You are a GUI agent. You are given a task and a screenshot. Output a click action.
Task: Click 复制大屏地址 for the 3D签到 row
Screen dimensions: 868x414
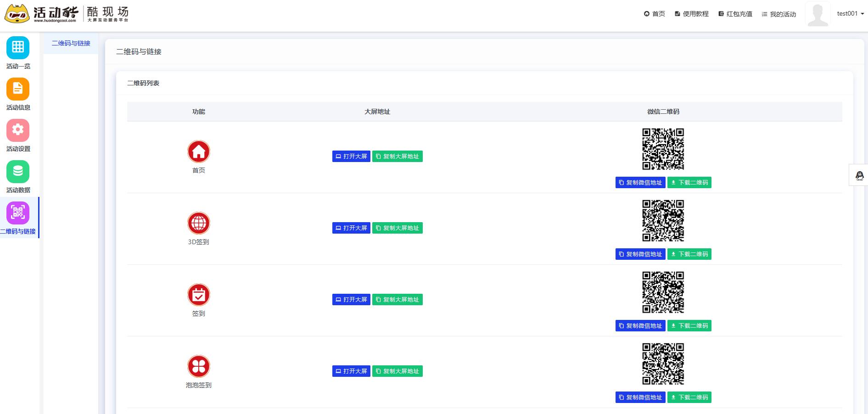(x=398, y=228)
